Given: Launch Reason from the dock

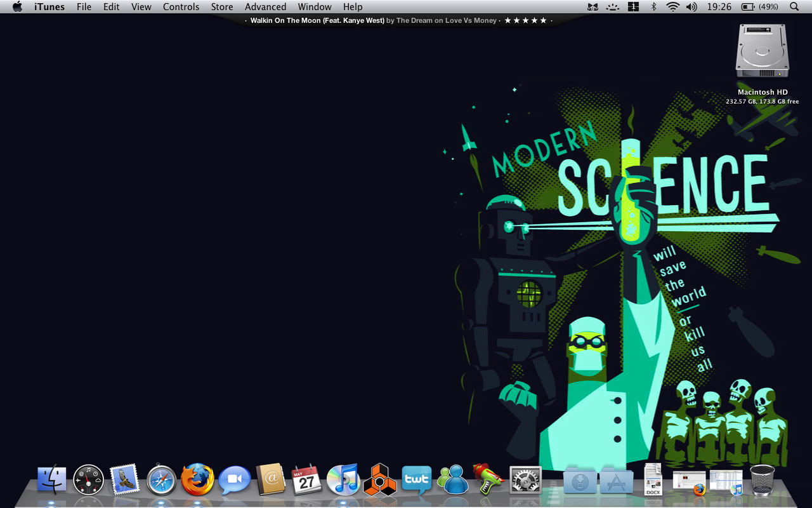Looking at the screenshot, I should click(x=380, y=479).
